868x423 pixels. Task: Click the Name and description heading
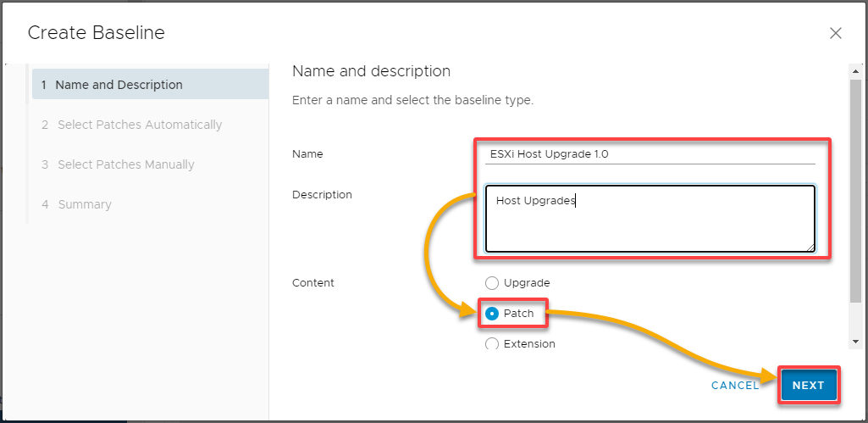(372, 71)
